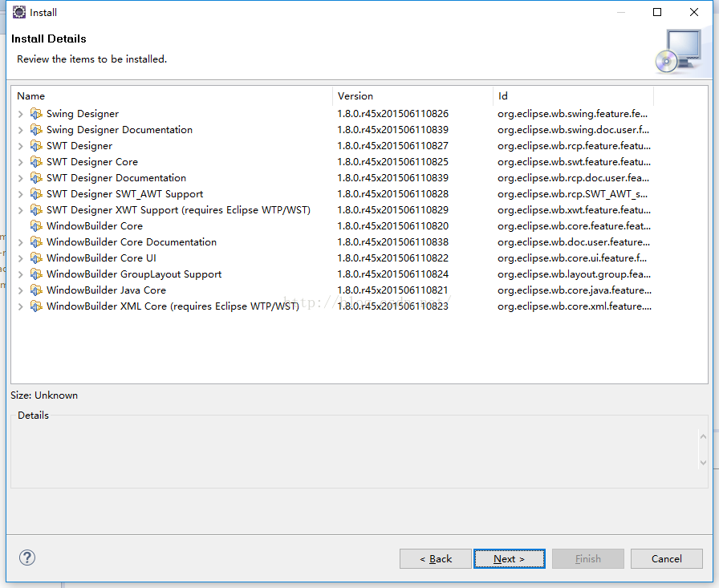Screen dimensions: 719x588
Task: Sort by the Name column header
Action: [172, 95]
